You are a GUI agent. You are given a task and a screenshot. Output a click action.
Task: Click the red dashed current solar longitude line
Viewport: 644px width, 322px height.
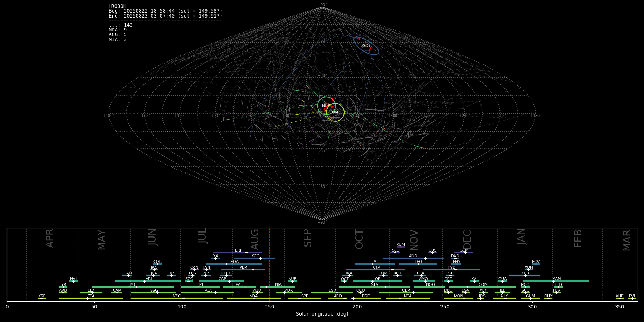click(269, 265)
